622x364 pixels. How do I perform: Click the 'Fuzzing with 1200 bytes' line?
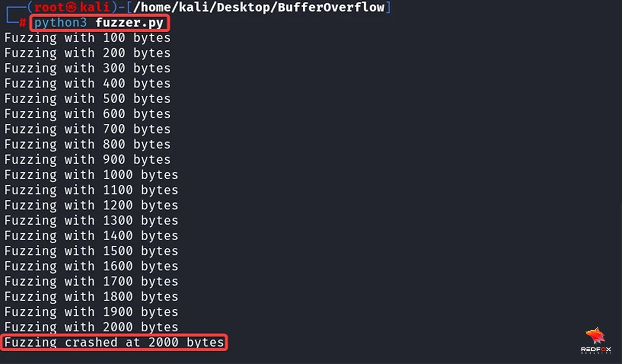pyautogui.click(x=91, y=205)
